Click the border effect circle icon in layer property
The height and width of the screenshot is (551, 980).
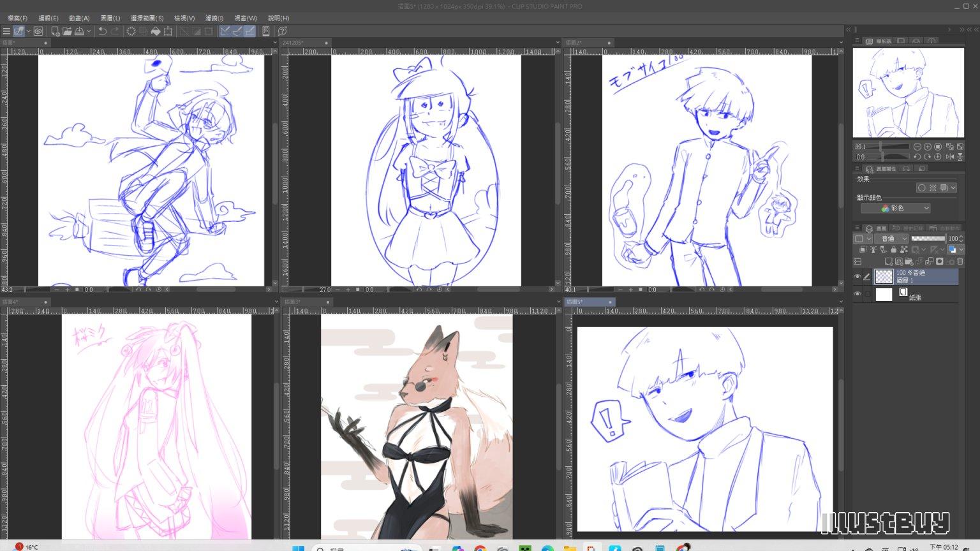[921, 187]
